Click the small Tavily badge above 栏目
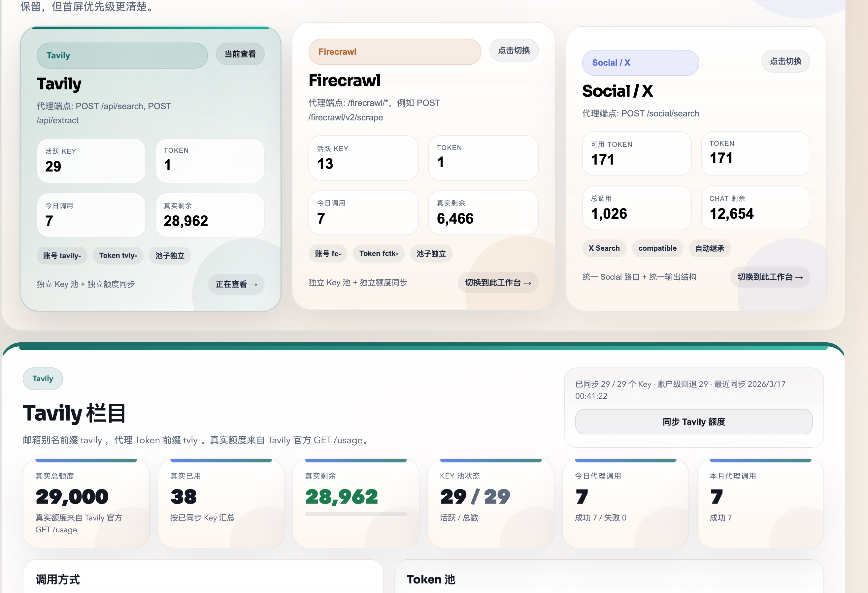The height and width of the screenshot is (593, 868). [43, 379]
